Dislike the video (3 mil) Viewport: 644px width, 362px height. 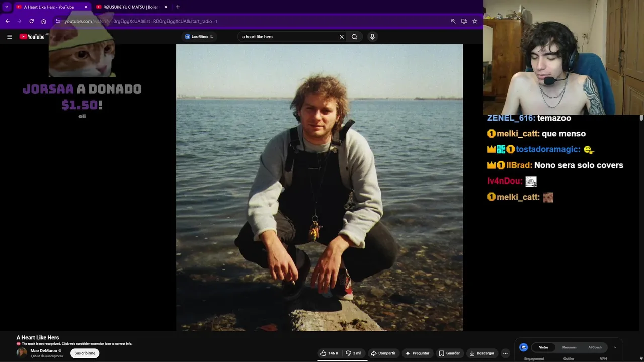coord(354,353)
